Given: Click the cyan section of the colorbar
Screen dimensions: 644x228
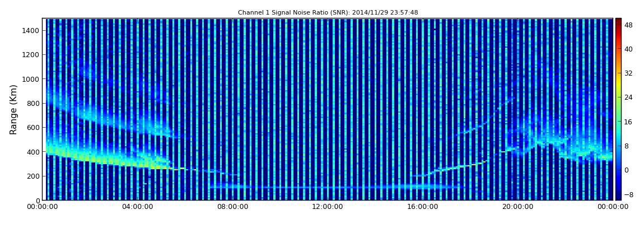Looking at the screenshot, I should [618, 132].
